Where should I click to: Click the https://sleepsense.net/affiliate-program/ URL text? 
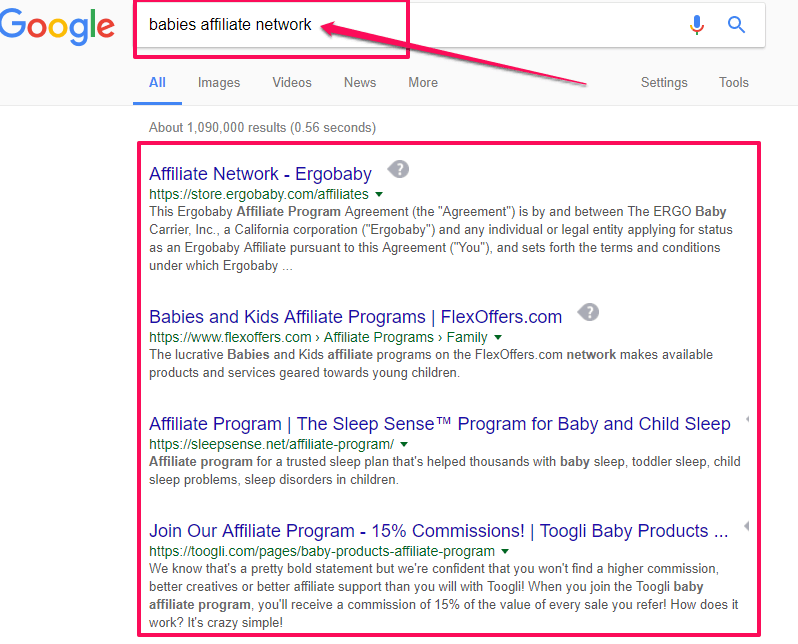pyautogui.click(x=271, y=444)
